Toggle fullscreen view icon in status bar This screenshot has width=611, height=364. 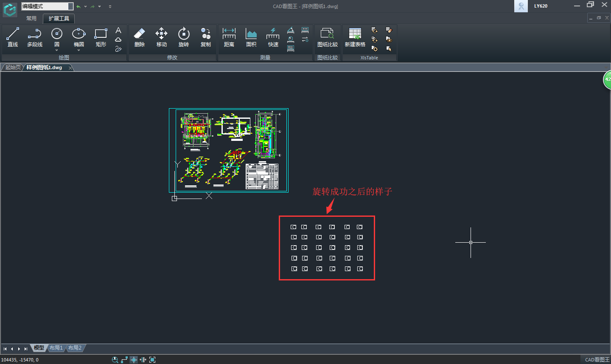(x=152, y=360)
